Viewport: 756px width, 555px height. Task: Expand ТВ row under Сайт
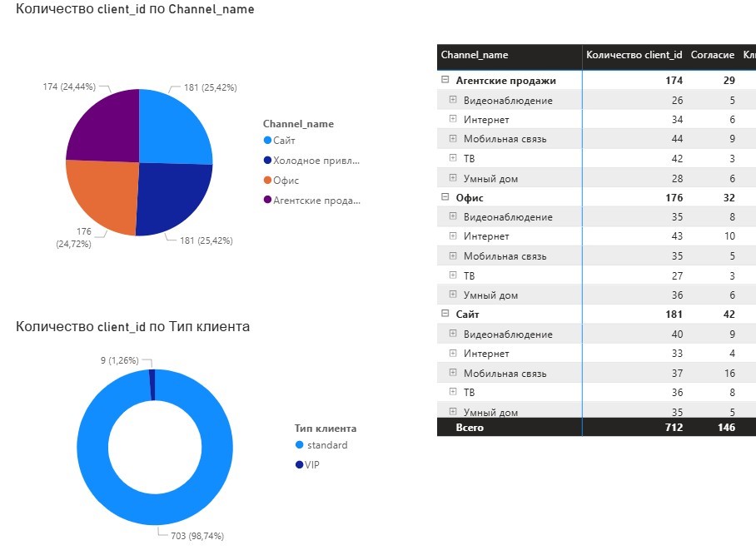tap(453, 393)
